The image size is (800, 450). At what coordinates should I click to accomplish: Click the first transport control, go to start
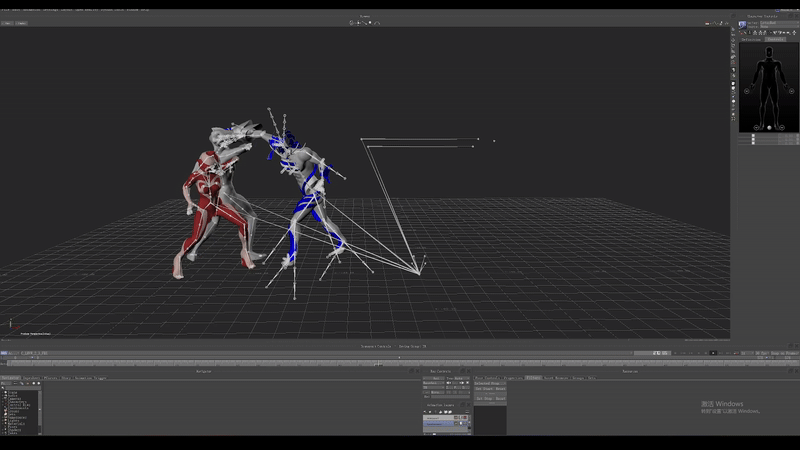pos(675,353)
